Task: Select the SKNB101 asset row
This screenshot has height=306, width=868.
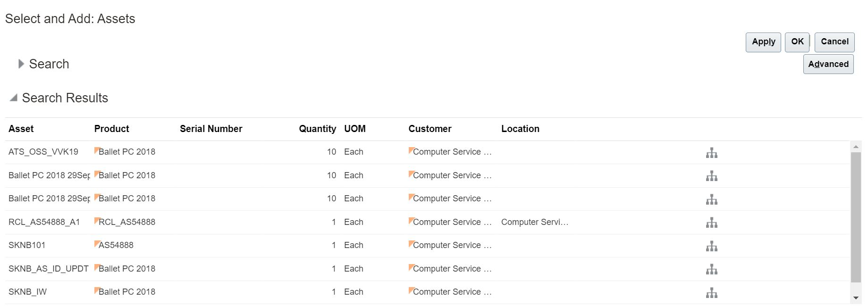Action: pyautogui.click(x=27, y=245)
